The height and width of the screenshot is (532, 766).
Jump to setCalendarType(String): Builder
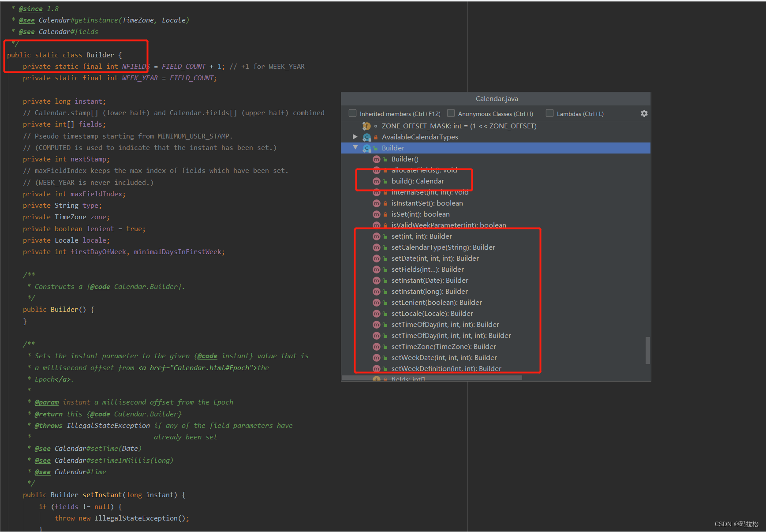coord(443,247)
